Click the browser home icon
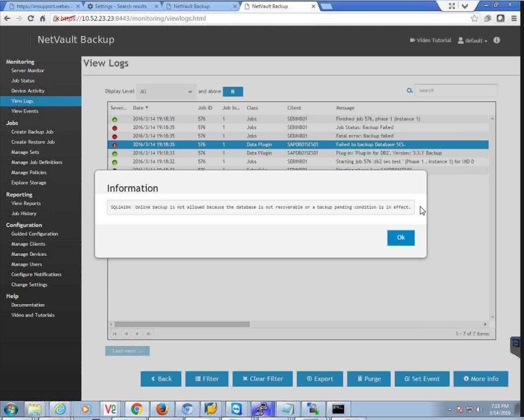Image resolution: width=524 pixels, height=420 pixels. pos(43,18)
